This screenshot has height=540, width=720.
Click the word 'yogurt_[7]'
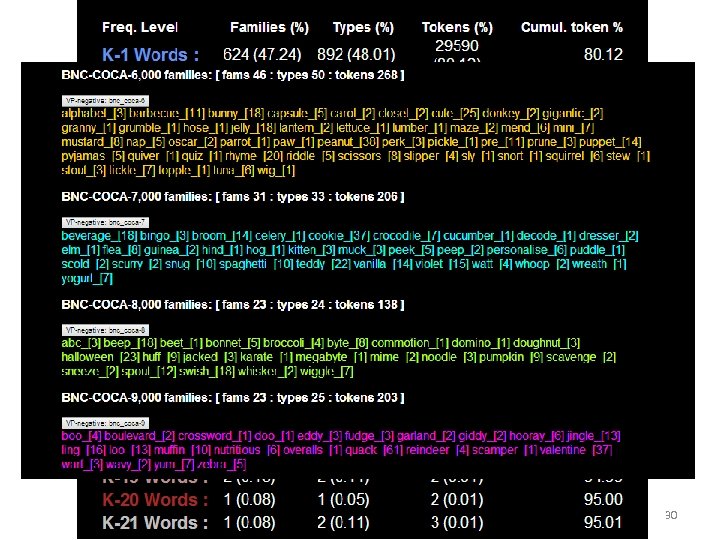(x=87, y=279)
